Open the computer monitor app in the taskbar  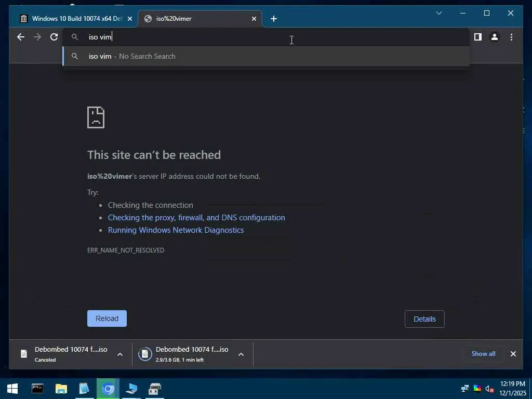pos(131,389)
